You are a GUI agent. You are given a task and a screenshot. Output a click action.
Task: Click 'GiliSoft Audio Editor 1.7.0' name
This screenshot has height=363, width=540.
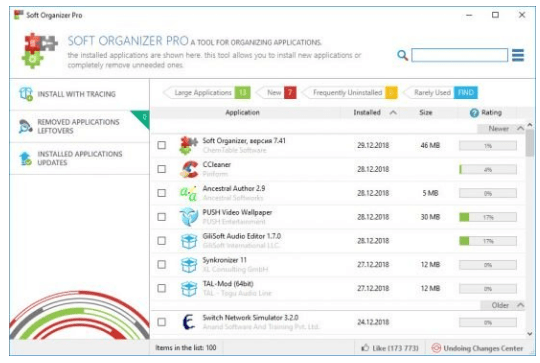click(x=242, y=236)
